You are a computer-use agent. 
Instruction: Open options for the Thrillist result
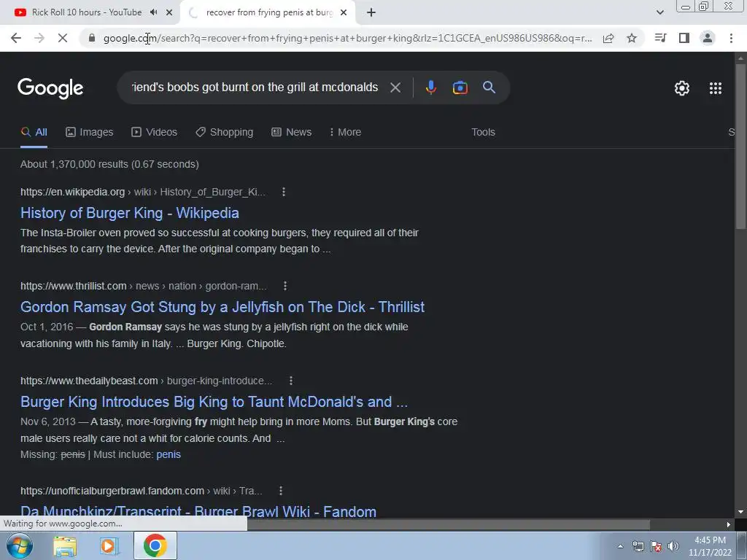pos(285,286)
